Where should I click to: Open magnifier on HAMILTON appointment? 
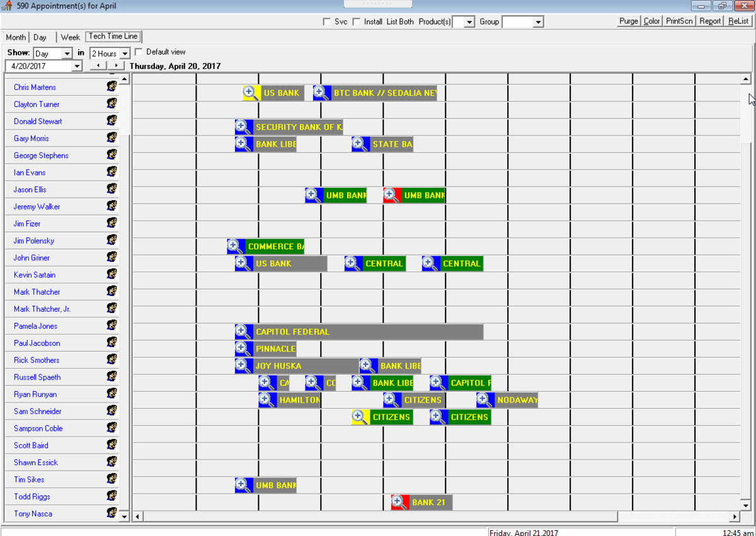(267, 399)
